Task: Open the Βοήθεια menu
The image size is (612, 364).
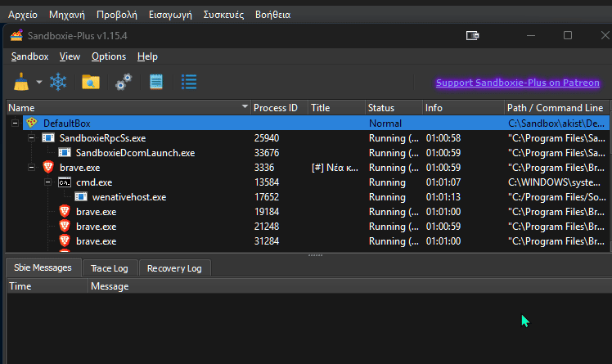Action: point(272,15)
